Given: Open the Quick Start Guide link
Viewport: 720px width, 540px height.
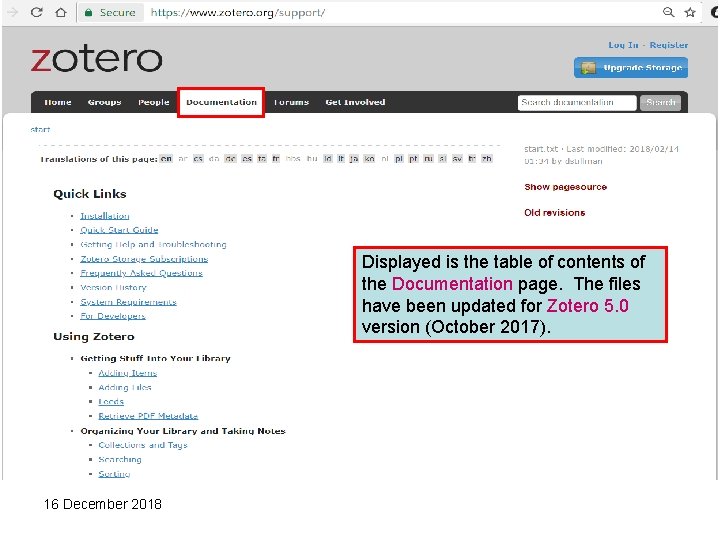Looking at the screenshot, I should (119, 230).
